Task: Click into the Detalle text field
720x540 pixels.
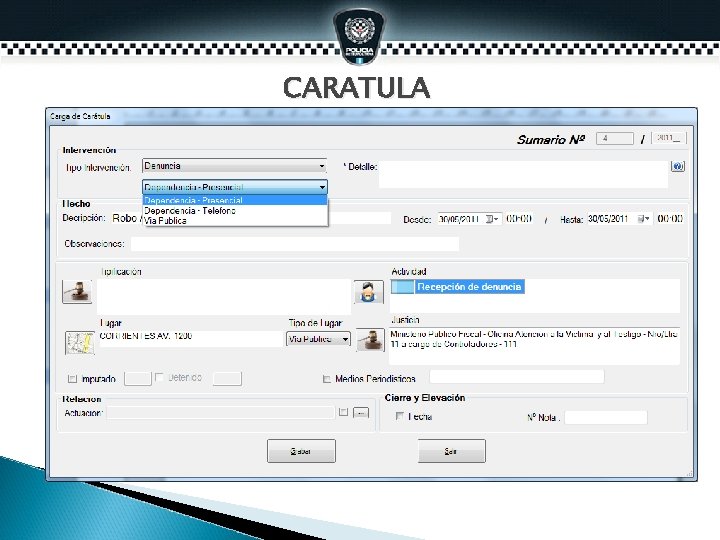Action: tap(523, 174)
